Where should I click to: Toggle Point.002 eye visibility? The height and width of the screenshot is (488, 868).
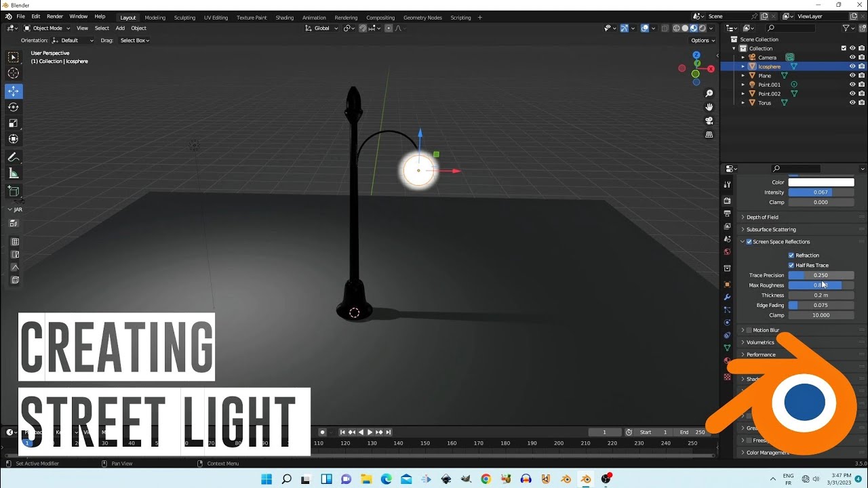[852, 94]
